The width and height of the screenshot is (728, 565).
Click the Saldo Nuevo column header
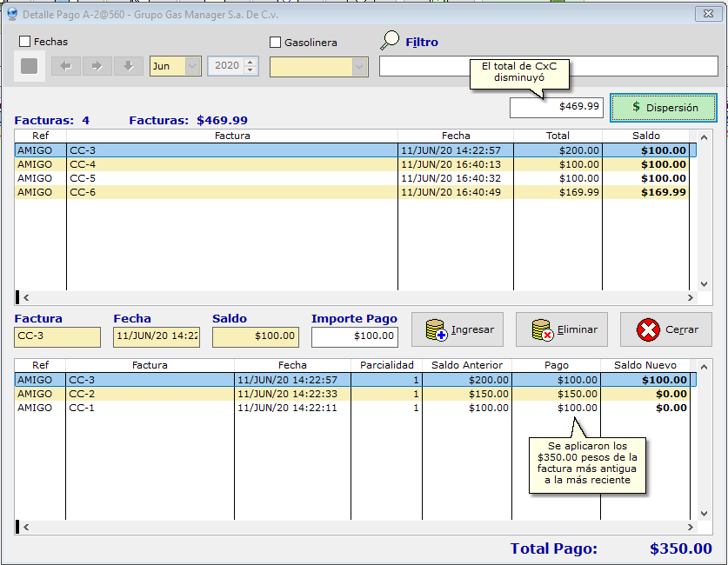(645, 365)
